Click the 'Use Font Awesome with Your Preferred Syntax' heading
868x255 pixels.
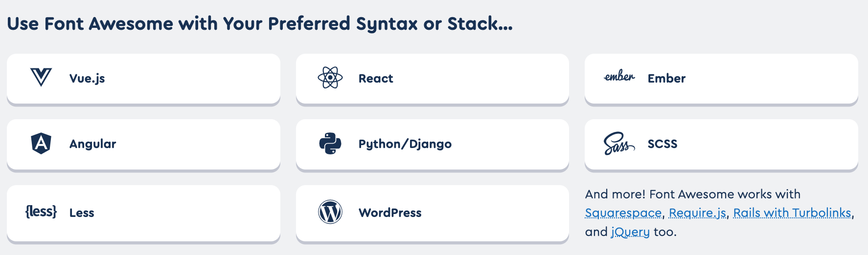[x=260, y=23]
